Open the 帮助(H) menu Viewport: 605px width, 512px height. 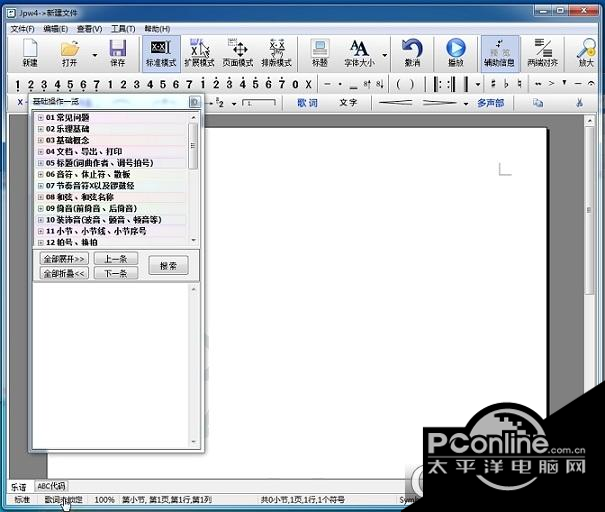157,29
